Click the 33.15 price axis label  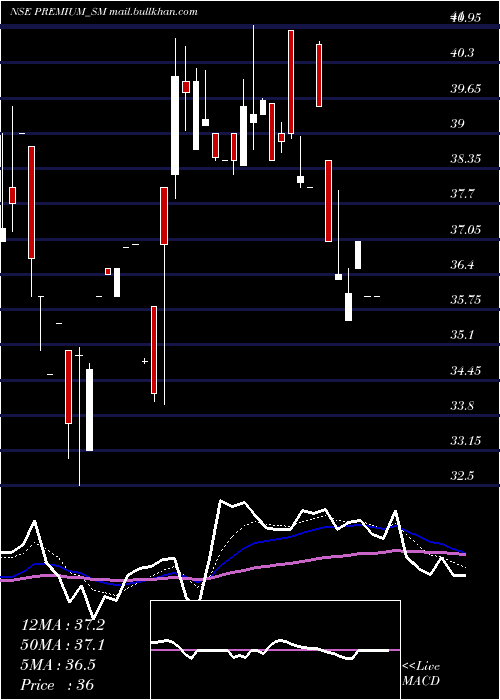[466, 441]
